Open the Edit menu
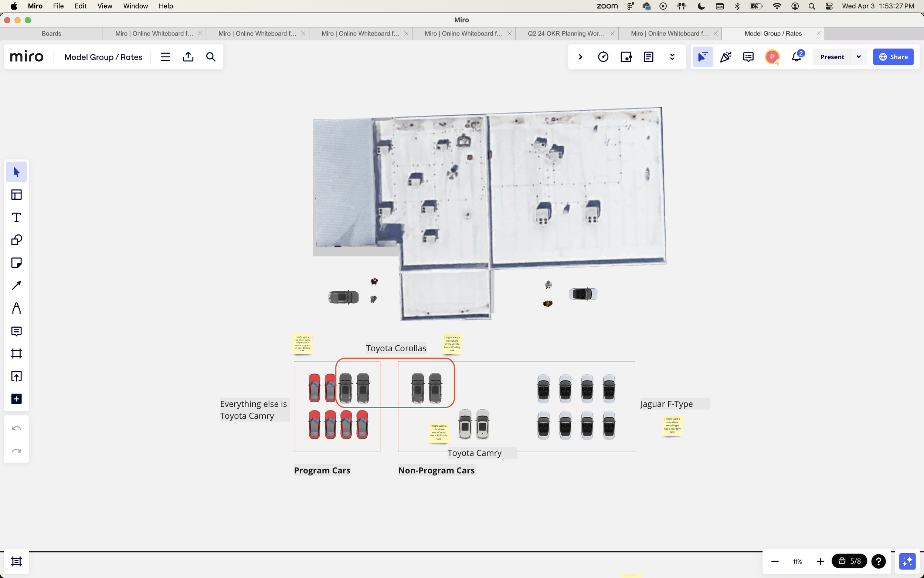This screenshot has height=578, width=924. [80, 6]
